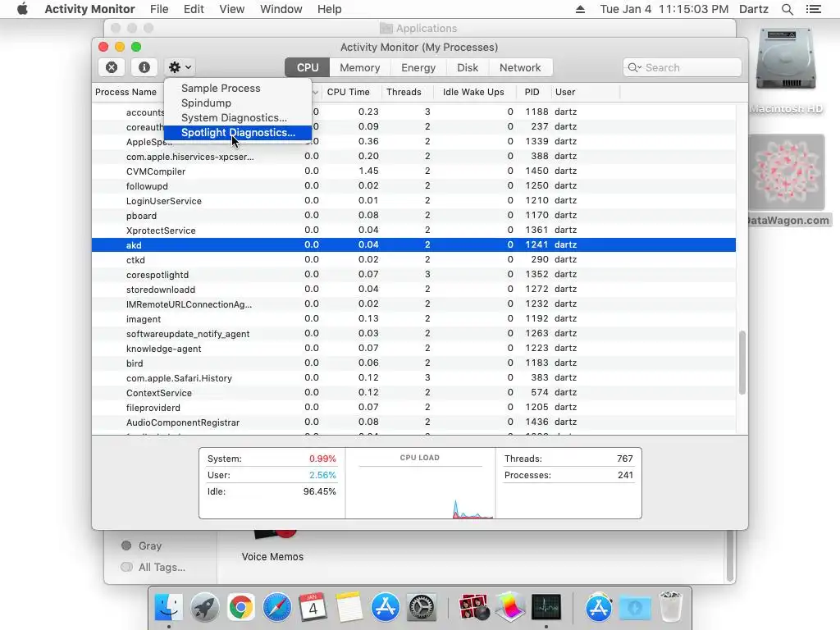
Task: Select the storedownloadd process row
Action: pos(413,290)
